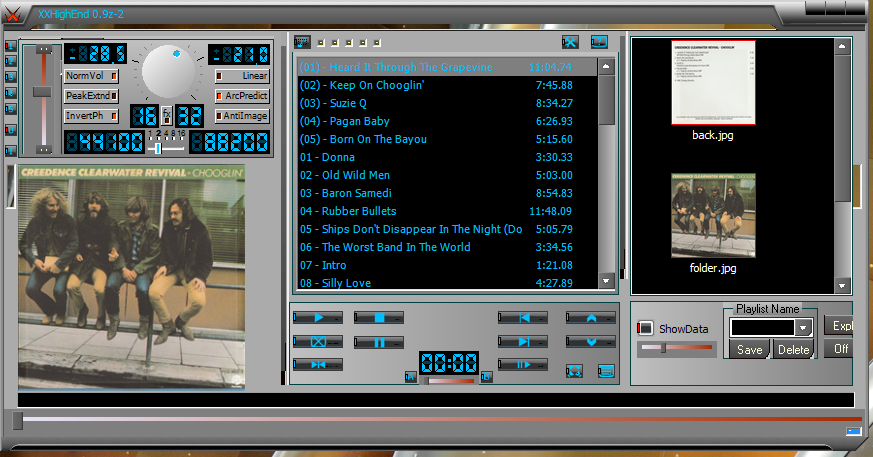
Task: Toggle the Linear filter option
Action: pyautogui.click(x=242, y=76)
